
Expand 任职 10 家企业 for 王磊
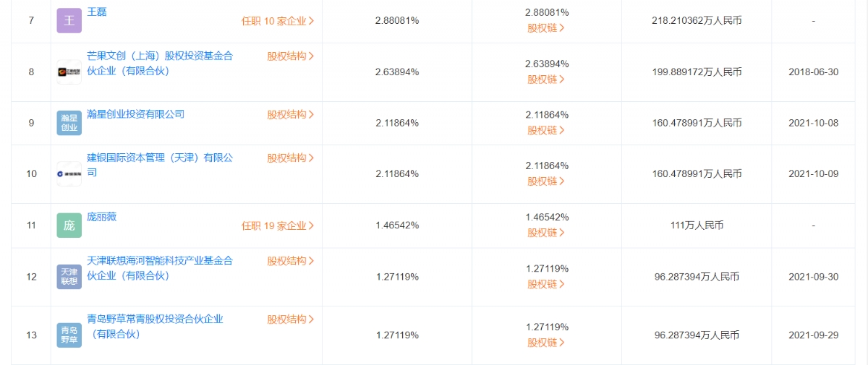click(x=278, y=21)
